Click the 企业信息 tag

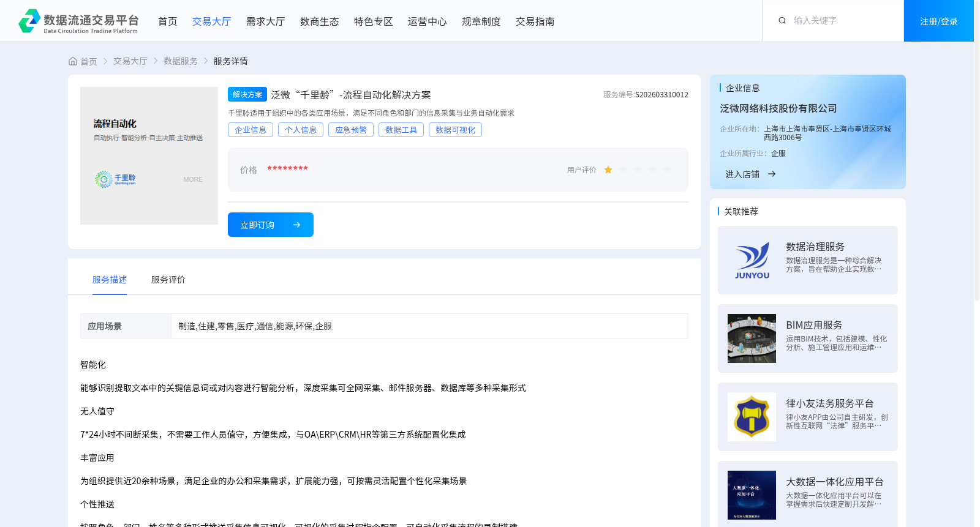pos(251,130)
